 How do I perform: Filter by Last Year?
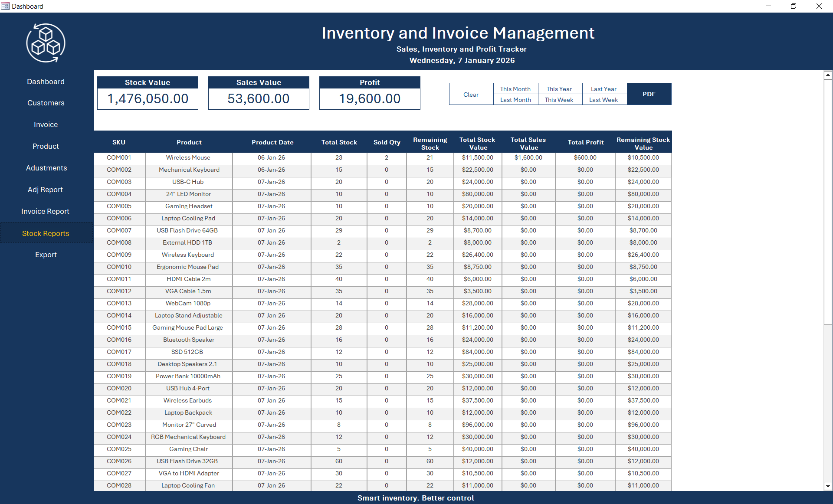click(604, 89)
